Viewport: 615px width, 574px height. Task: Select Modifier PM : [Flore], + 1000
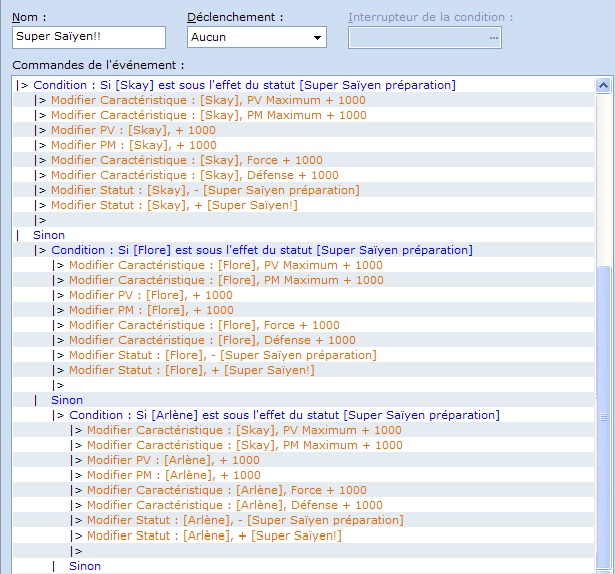[x=304, y=310]
